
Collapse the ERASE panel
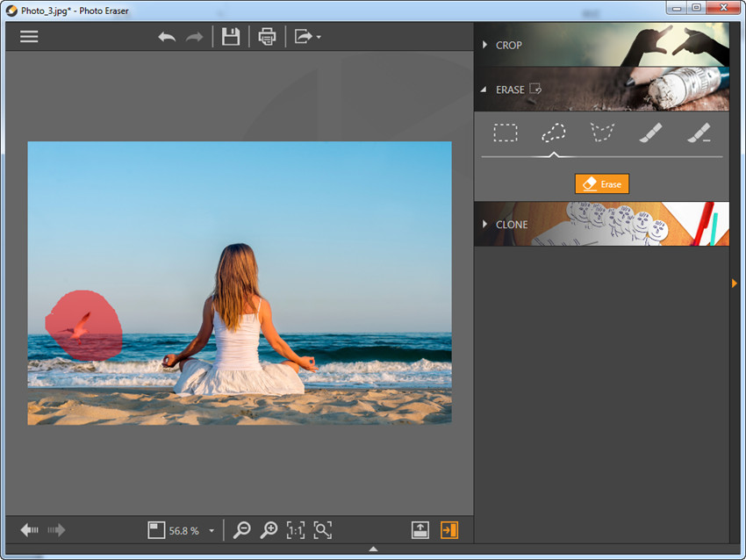coord(484,89)
